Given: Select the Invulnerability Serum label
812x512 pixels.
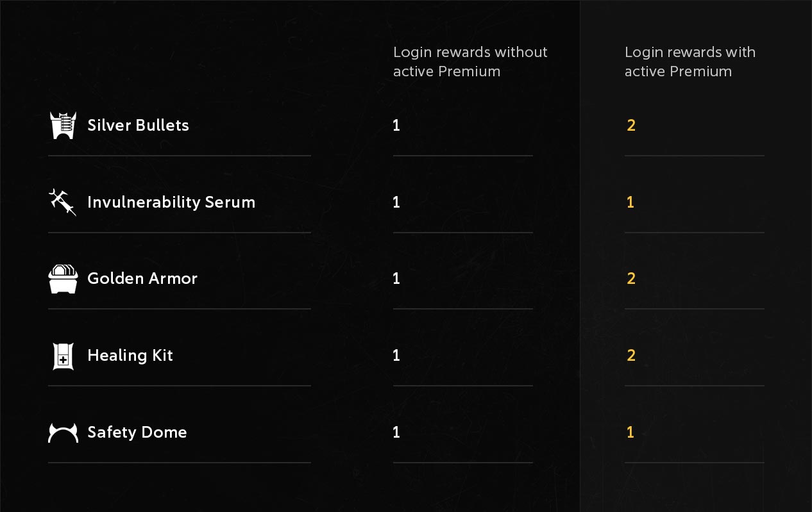Looking at the screenshot, I should click(171, 202).
